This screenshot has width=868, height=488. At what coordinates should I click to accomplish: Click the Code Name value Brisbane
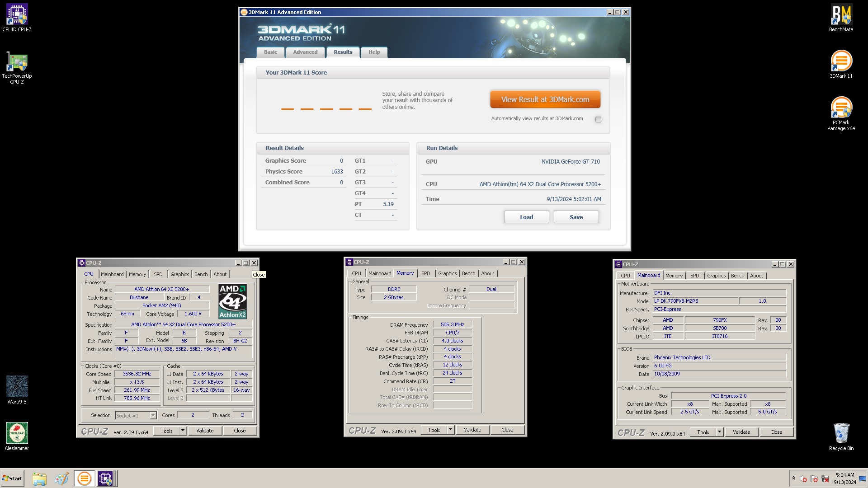point(139,297)
